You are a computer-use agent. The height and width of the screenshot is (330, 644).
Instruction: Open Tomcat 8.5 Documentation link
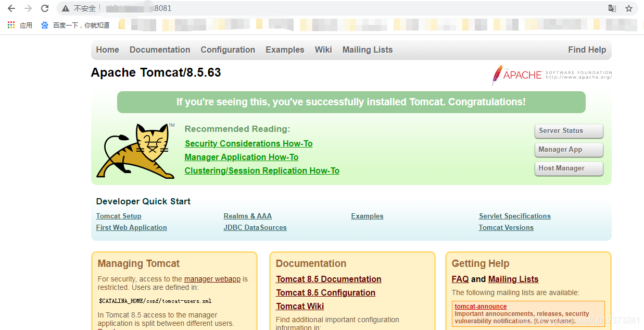329,279
